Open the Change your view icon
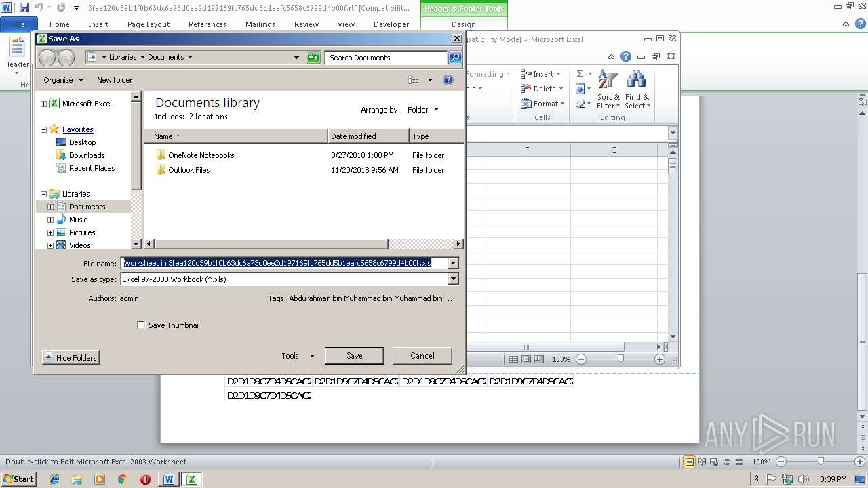868x488 pixels. pos(414,80)
